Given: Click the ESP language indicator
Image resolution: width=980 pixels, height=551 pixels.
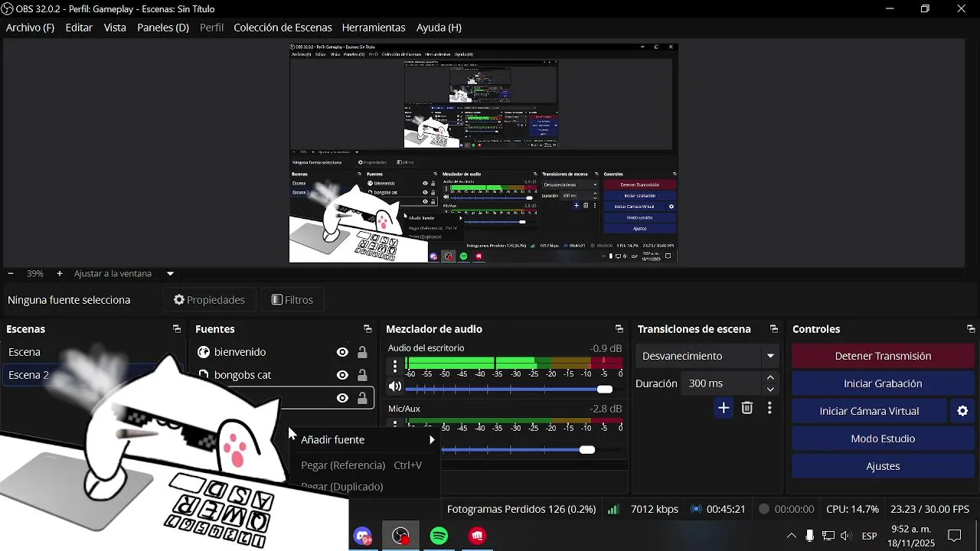Looking at the screenshot, I should point(870,536).
